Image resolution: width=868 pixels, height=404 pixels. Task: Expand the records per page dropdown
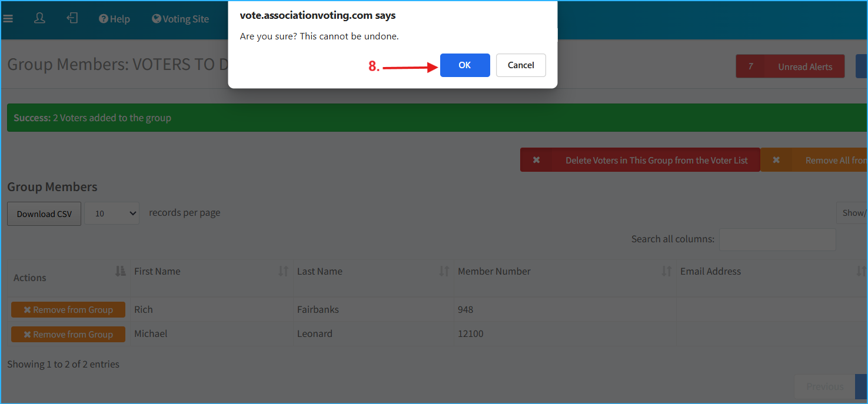coord(112,213)
